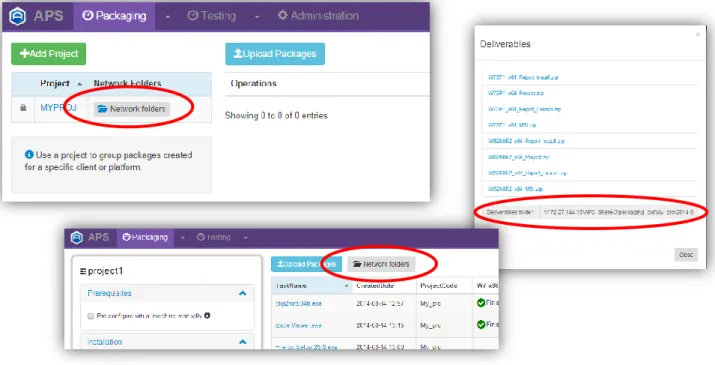Open Packaging tab in the project1 window

145,238
